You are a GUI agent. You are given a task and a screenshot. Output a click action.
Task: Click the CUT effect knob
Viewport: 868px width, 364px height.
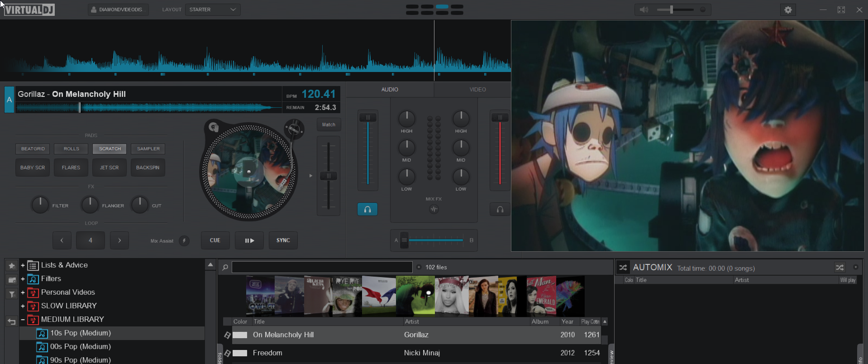tap(139, 205)
